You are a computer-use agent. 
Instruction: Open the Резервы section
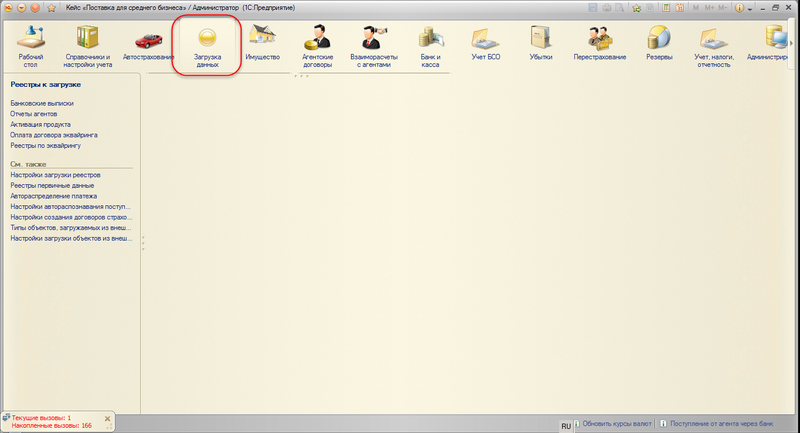pos(659,46)
